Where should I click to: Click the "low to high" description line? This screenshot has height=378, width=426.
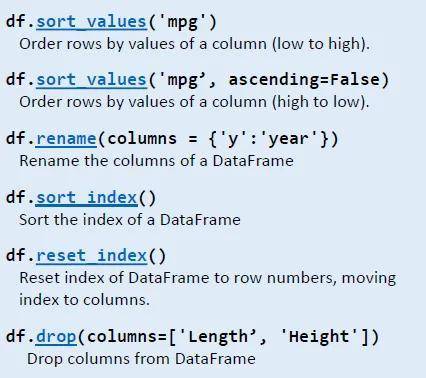195,44
